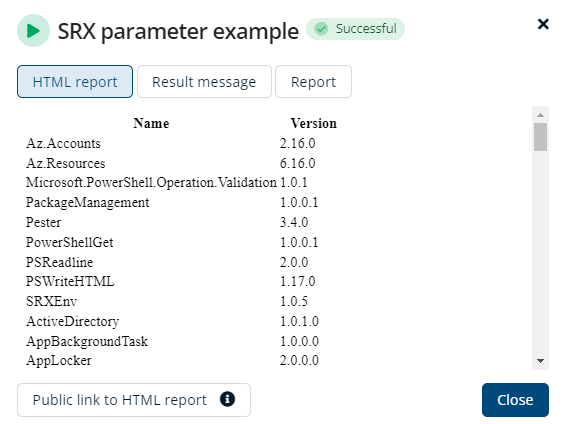
Task: Click the Version column header
Action: (313, 124)
